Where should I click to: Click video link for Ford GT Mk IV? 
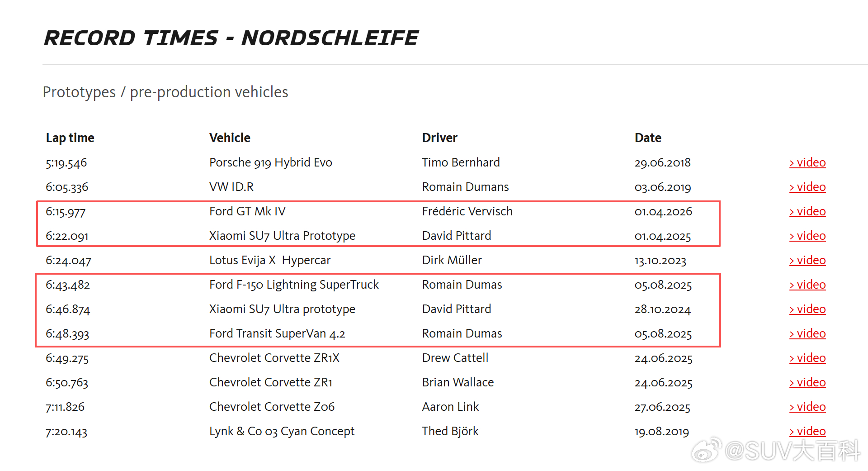click(807, 211)
